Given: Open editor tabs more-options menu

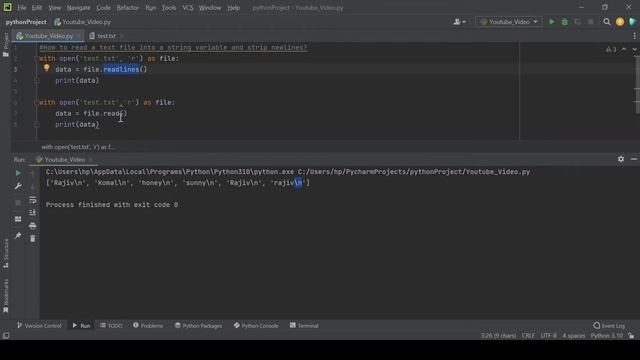Looking at the screenshot, I should click(634, 36).
